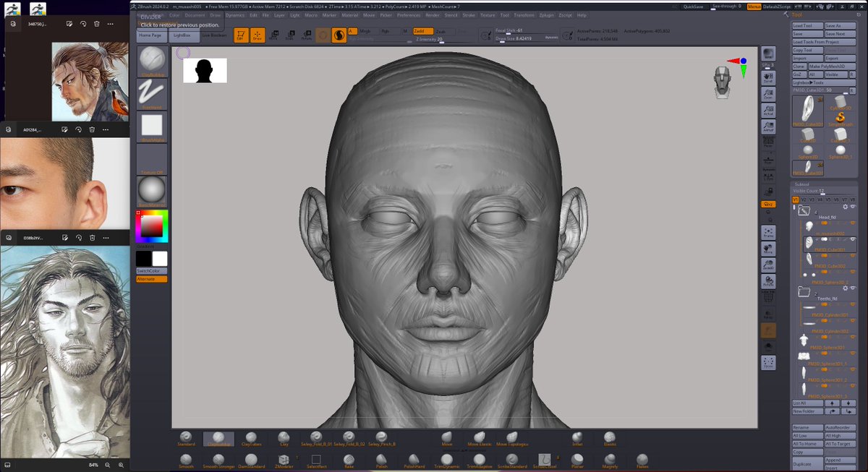Open the Dynamics menu
Viewport: 868px width, 472px height.
tap(235, 14)
